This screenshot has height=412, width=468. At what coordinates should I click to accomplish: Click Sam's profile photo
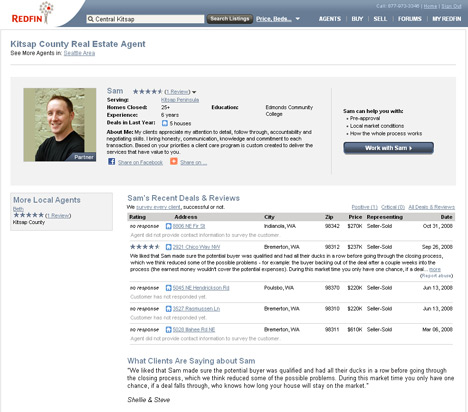(60, 125)
